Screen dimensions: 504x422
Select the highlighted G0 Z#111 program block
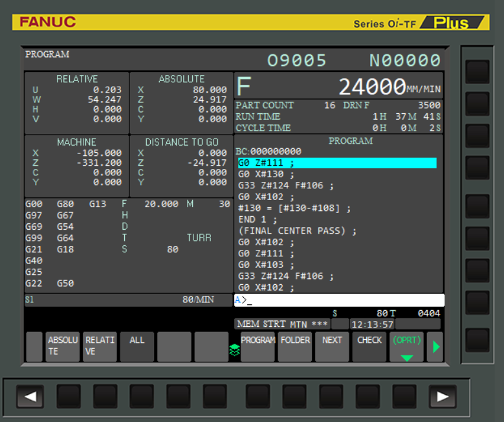(337, 163)
